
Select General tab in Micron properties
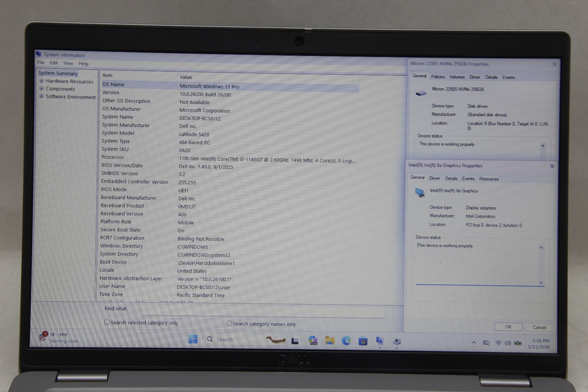click(x=419, y=76)
